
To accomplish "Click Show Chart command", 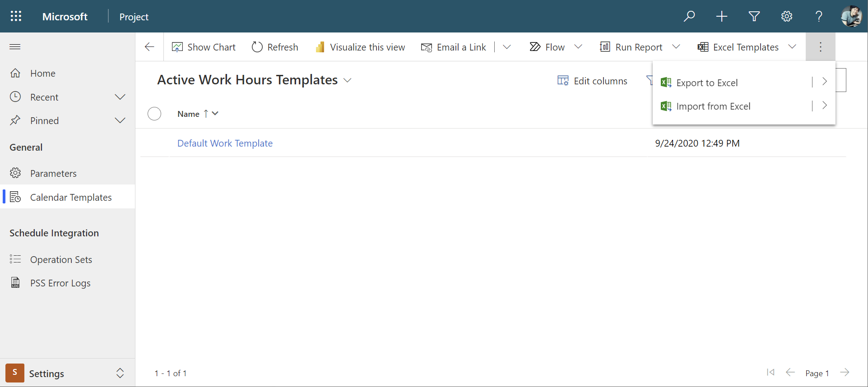I will (x=204, y=47).
